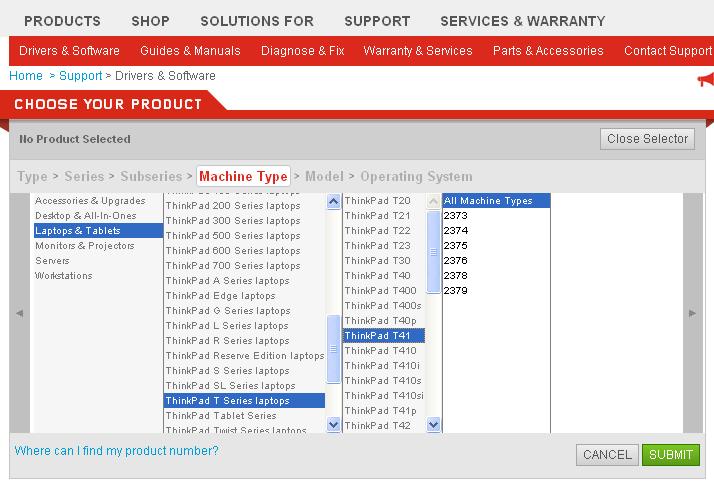Click the green SUBMIT button

point(671,455)
